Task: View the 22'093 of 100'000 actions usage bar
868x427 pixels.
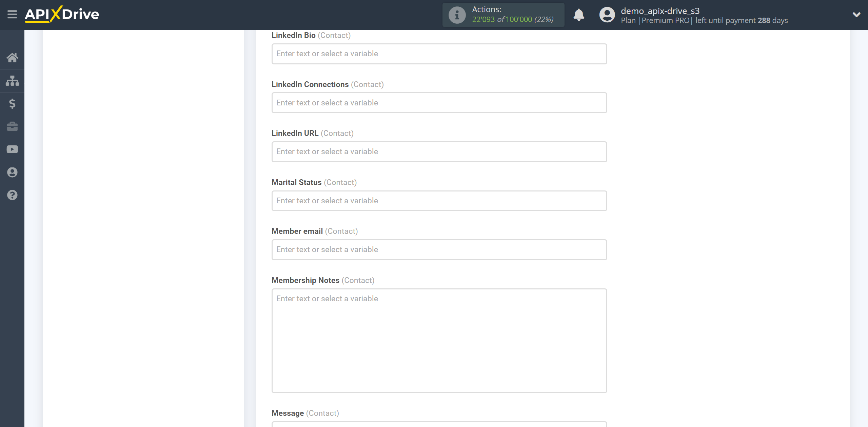Action: (x=503, y=15)
